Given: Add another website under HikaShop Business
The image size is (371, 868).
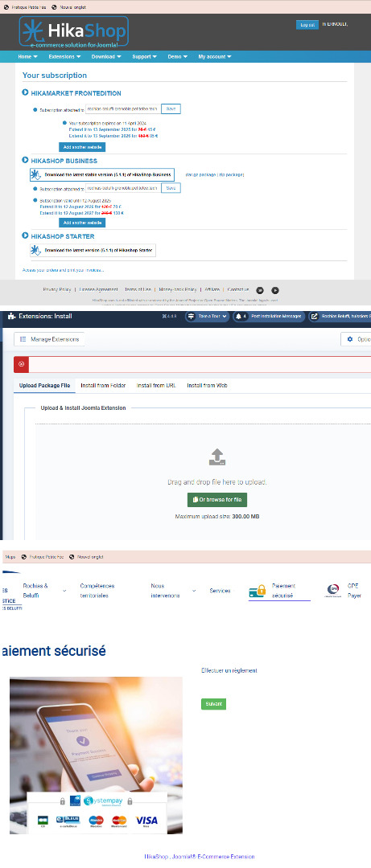Looking at the screenshot, I should [82, 223].
